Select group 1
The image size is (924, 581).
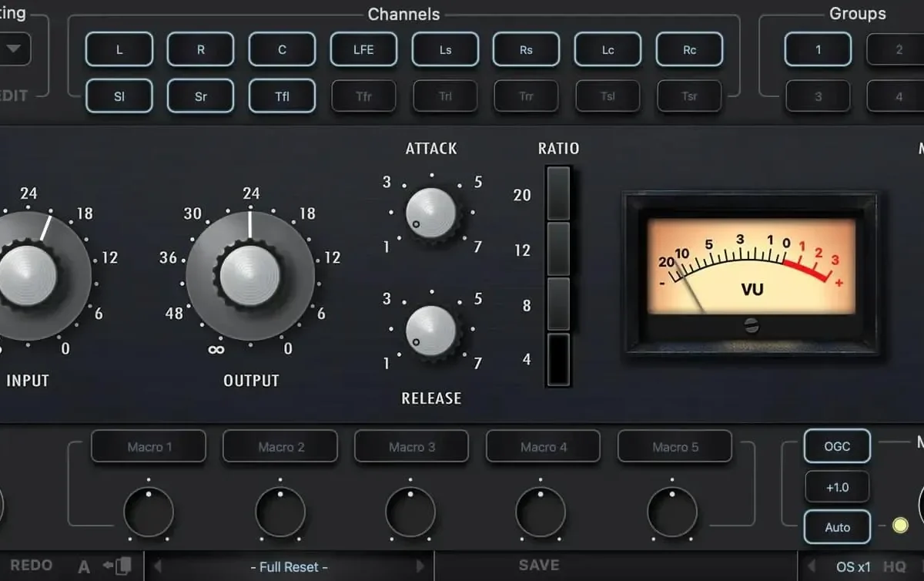(818, 49)
